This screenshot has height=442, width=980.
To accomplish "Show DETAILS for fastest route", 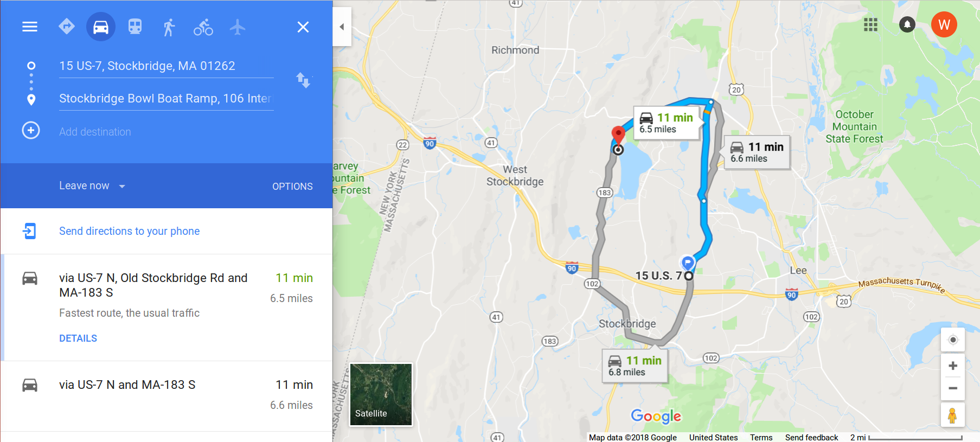I will click(x=78, y=338).
